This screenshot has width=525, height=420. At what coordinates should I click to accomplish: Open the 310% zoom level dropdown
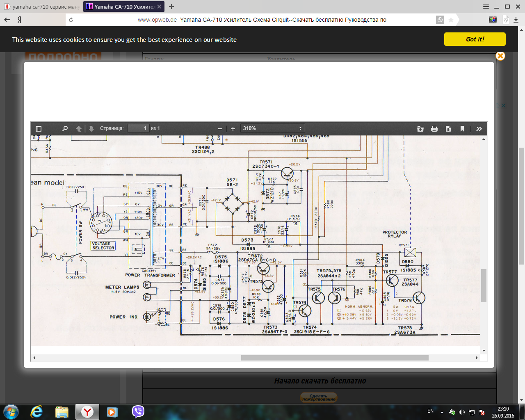272,128
